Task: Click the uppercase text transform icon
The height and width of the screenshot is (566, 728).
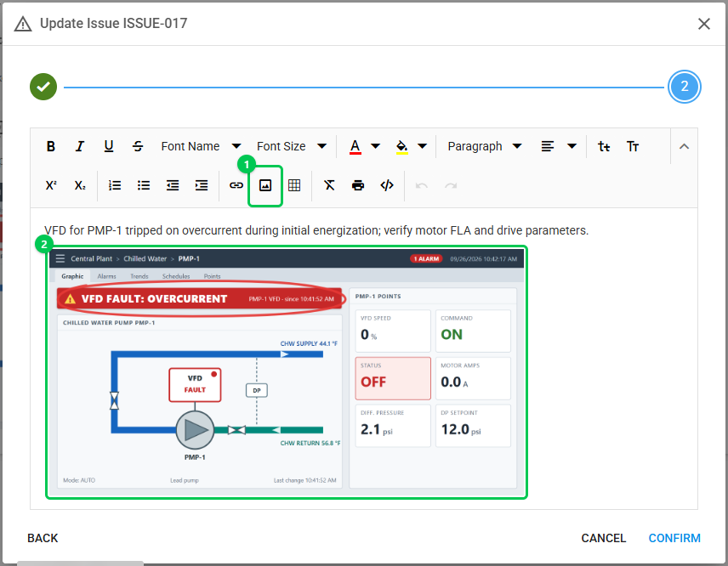Action: pos(633,147)
